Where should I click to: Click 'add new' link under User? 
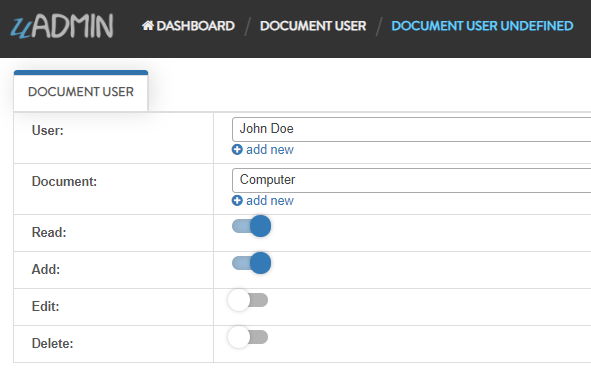270,150
